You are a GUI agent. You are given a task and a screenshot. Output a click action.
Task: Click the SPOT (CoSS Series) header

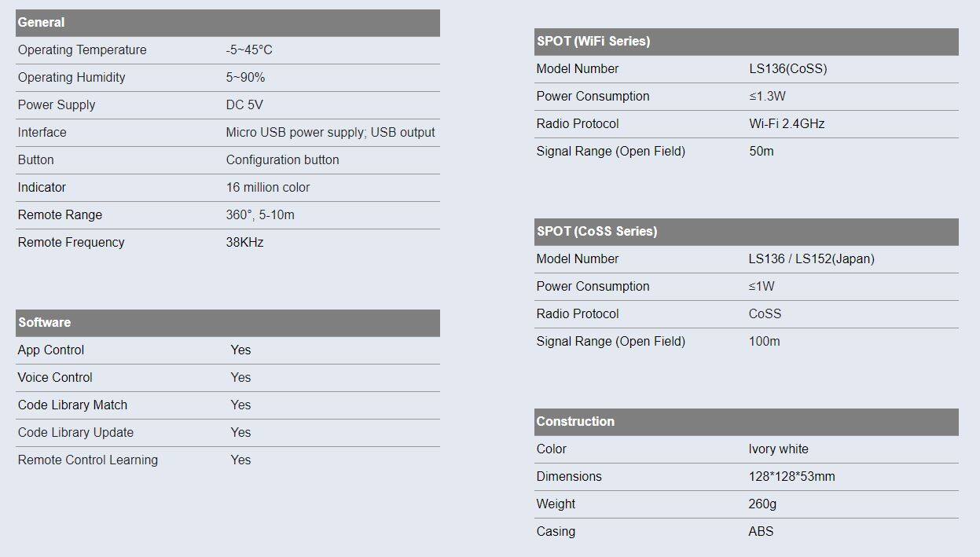(596, 232)
